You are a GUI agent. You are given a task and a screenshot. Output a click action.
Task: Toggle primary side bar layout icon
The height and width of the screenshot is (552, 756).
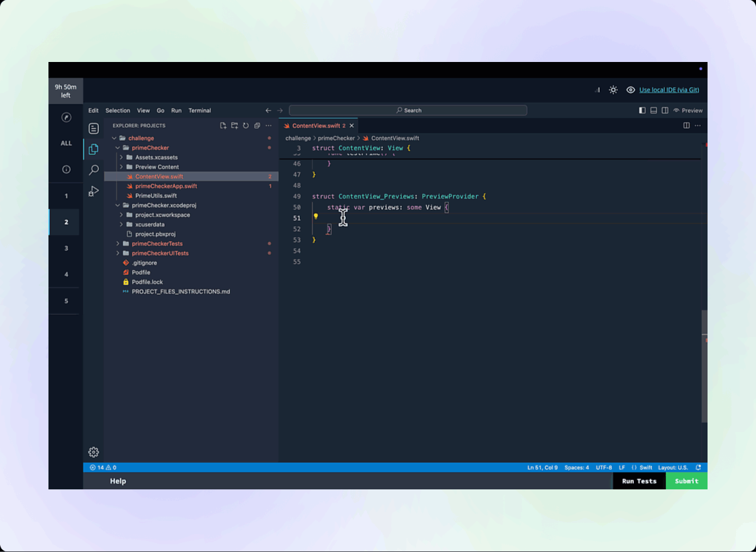click(x=642, y=110)
